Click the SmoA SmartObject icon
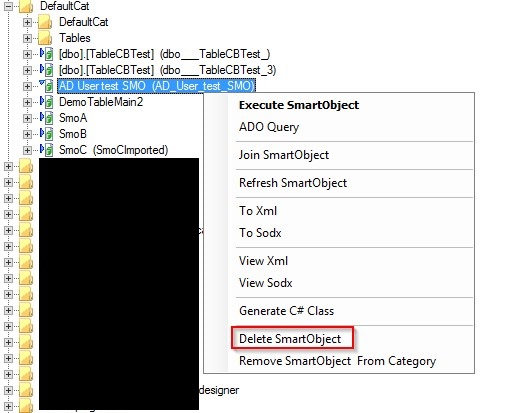518x413 pixels. [47, 118]
